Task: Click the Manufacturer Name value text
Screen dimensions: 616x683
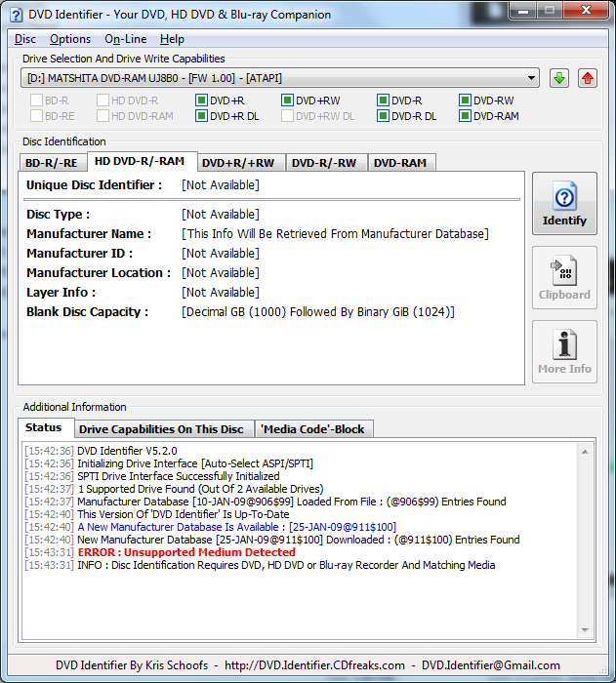Action: click(x=335, y=234)
